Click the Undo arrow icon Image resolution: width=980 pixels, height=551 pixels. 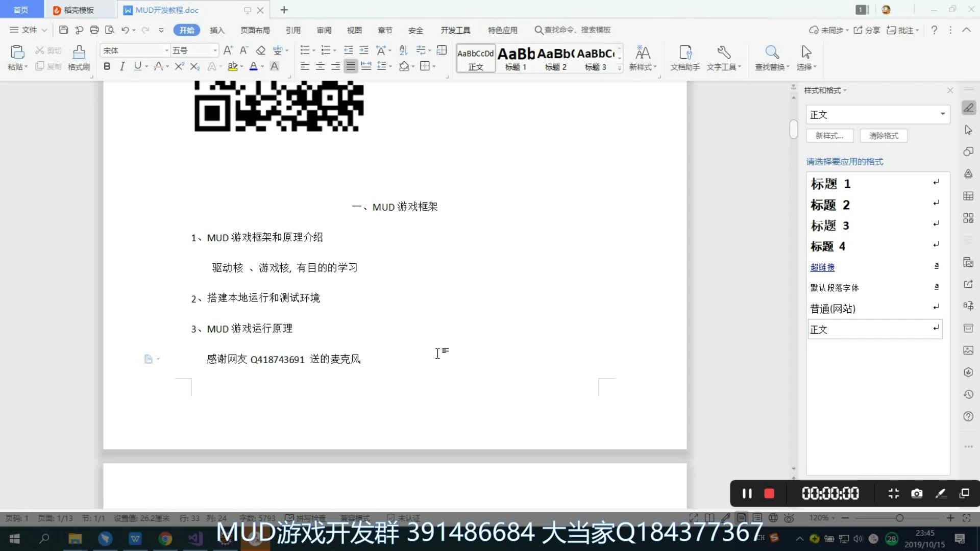pos(125,30)
